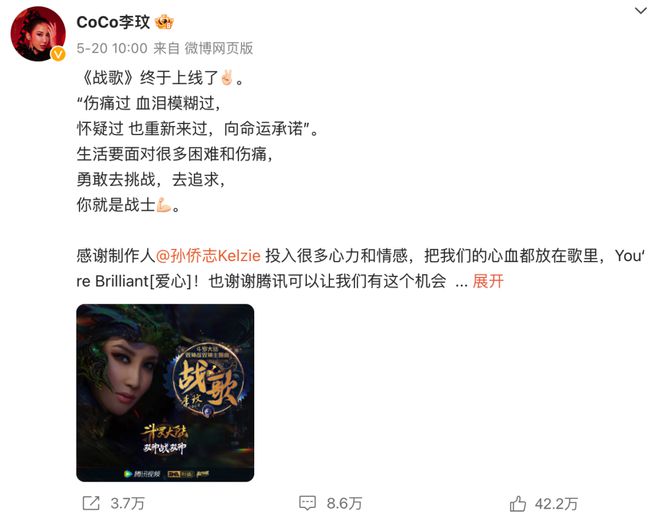Click the victory hand emoji

226,77
